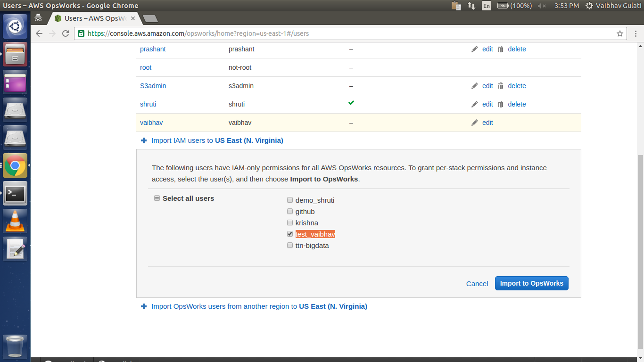The image size is (644, 362).
Task: Open Chrome menu button
Action: (x=636, y=33)
